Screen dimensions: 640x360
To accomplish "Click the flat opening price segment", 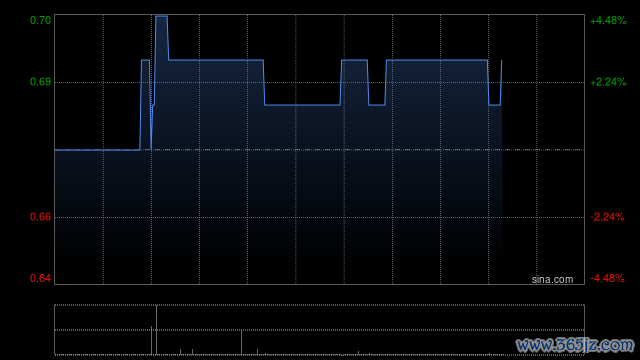I will [98, 150].
